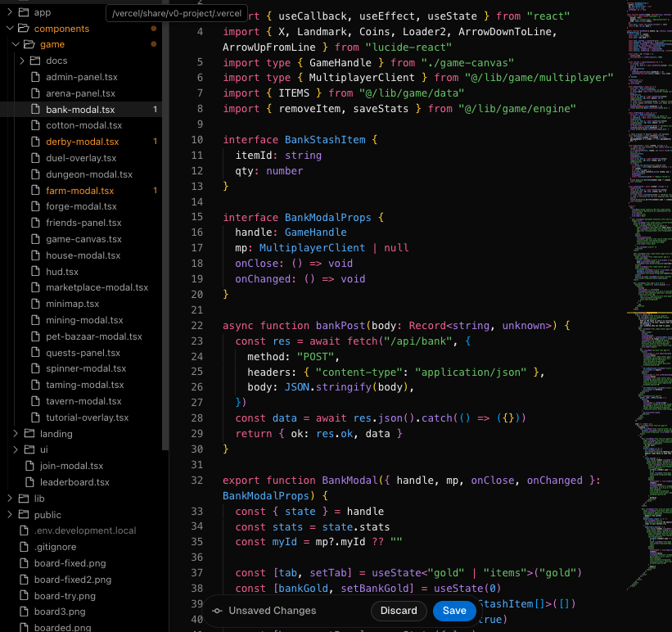Select bank-modal.tsx in file tree
672x632 pixels.
coord(80,110)
